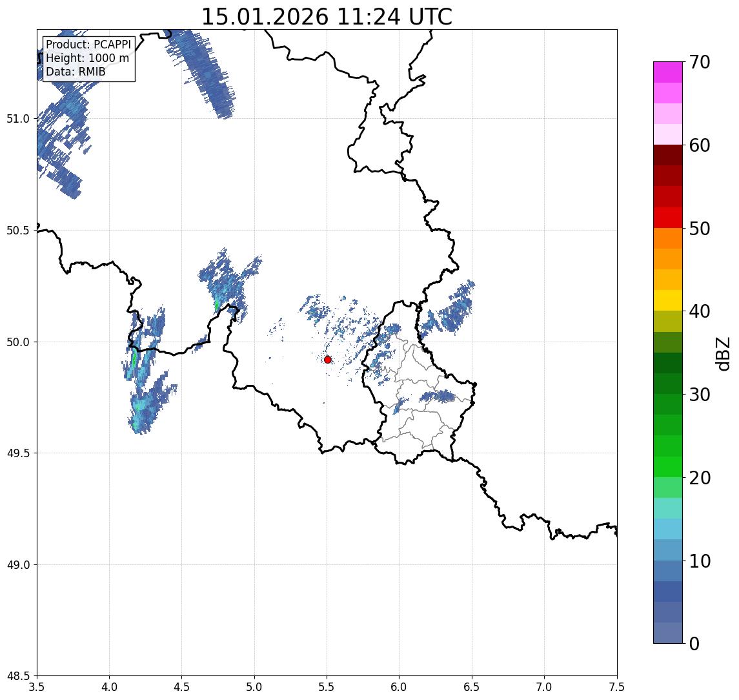Click the longitude axis label 4.5
The width and height of the screenshot is (739, 700).
[182, 687]
